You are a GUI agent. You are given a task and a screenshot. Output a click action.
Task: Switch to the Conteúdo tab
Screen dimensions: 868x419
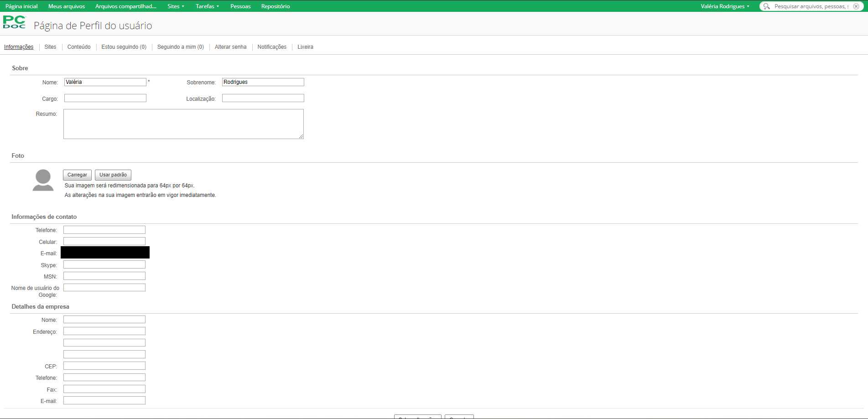[x=79, y=47]
